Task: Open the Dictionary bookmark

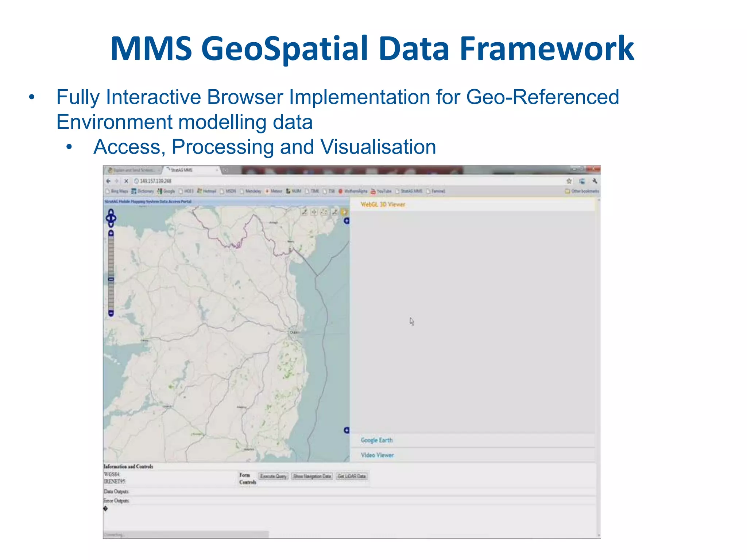Action: pyautogui.click(x=143, y=191)
